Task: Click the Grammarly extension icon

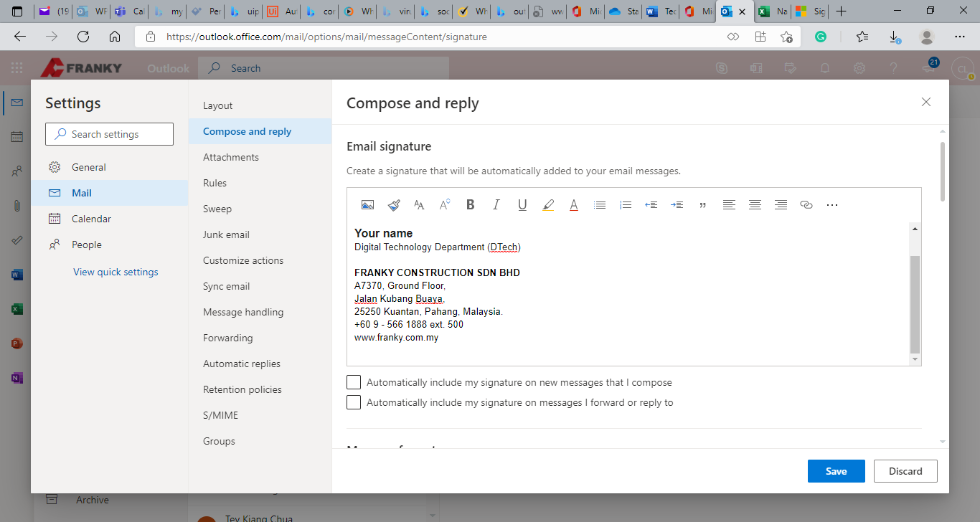Action: pyautogui.click(x=821, y=37)
